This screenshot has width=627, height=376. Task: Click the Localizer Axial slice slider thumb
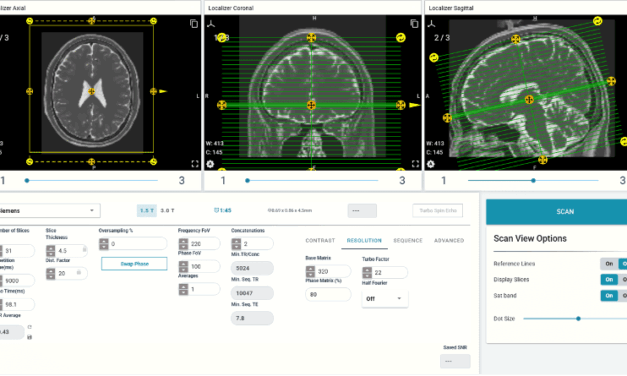(27, 181)
